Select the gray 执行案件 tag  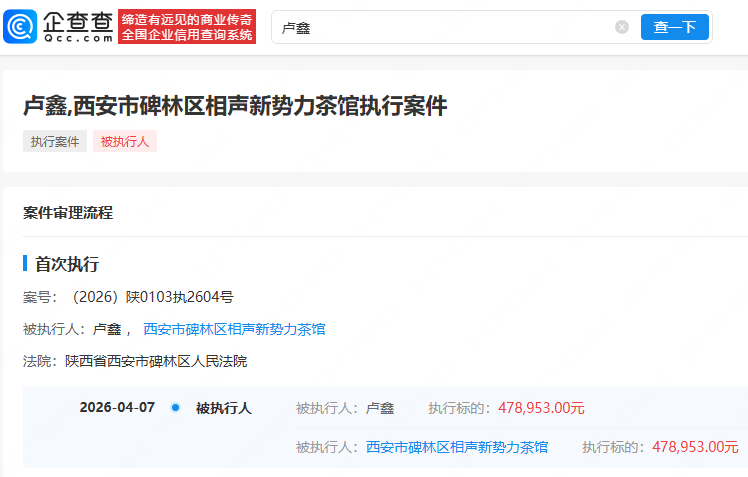[55, 142]
